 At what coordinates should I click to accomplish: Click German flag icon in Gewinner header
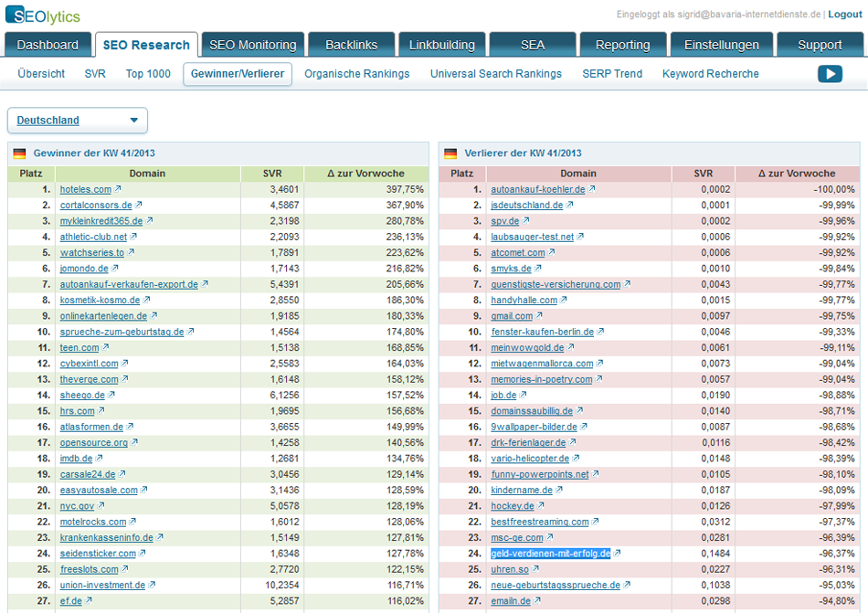(x=19, y=153)
